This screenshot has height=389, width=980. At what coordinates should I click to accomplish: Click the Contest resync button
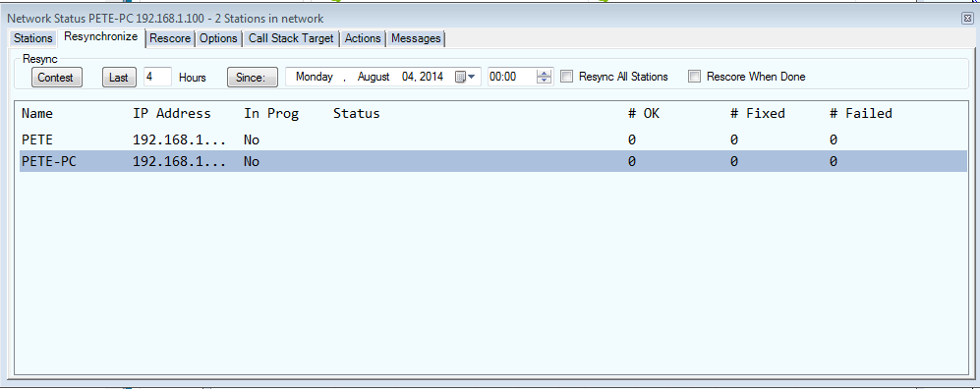click(56, 78)
